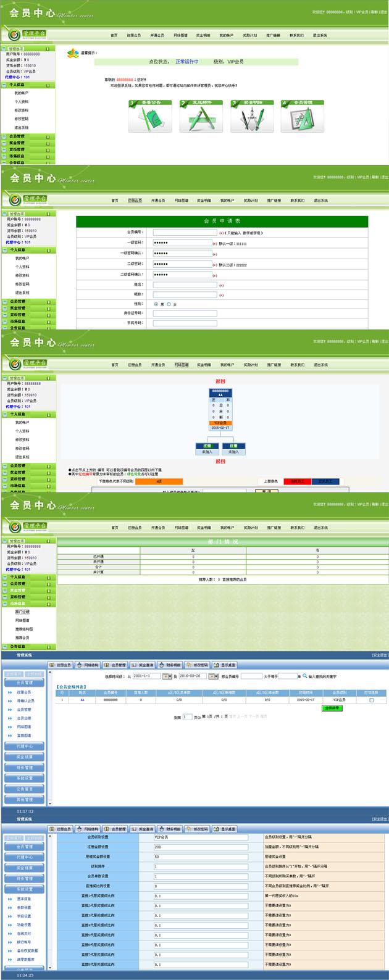Click the AA member node in network tree
This screenshot has width=389, height=980.
pos(220,395)
